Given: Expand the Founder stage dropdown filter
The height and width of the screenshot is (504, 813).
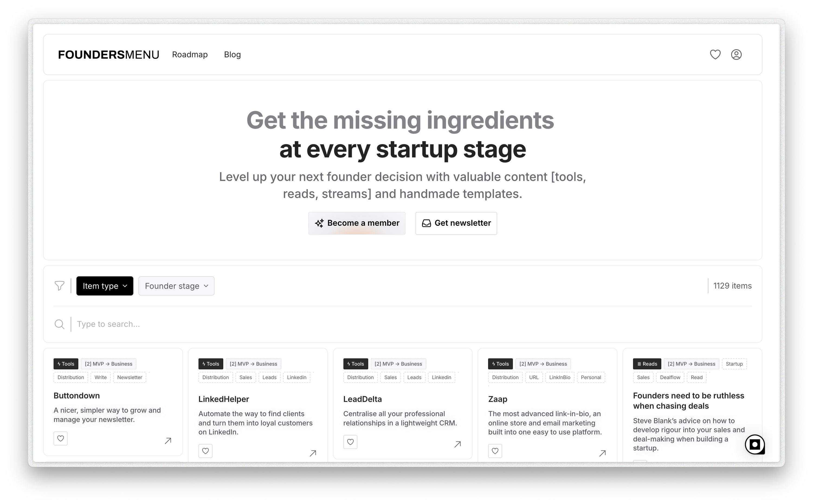Looking at the screenshot, I should coord(176,286).
